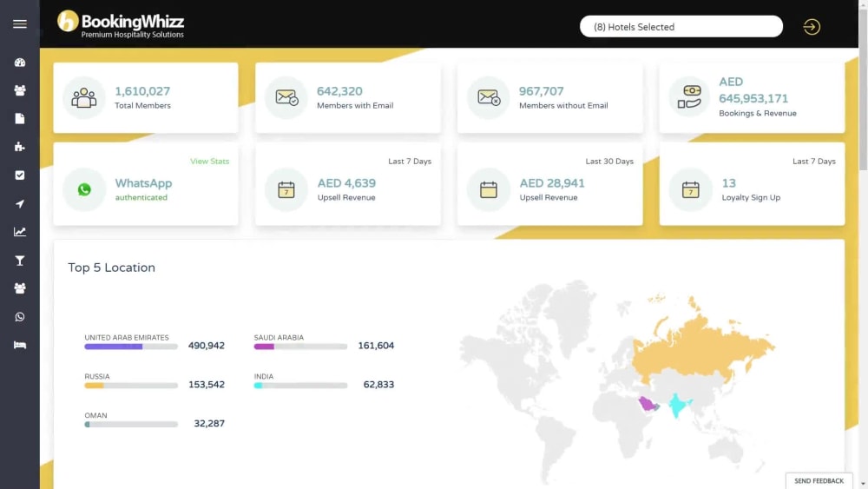Open the puzzle piece integrations icon

pos(20,147)
